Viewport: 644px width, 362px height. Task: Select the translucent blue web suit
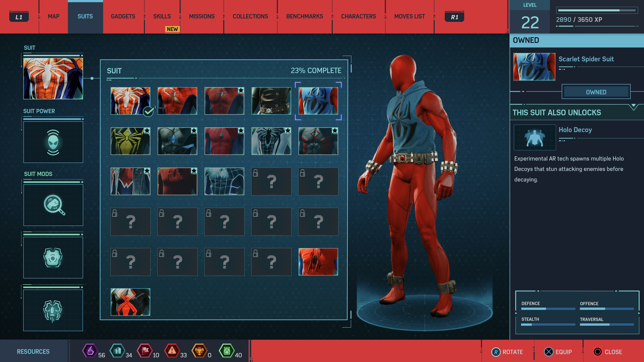[224, 181]
